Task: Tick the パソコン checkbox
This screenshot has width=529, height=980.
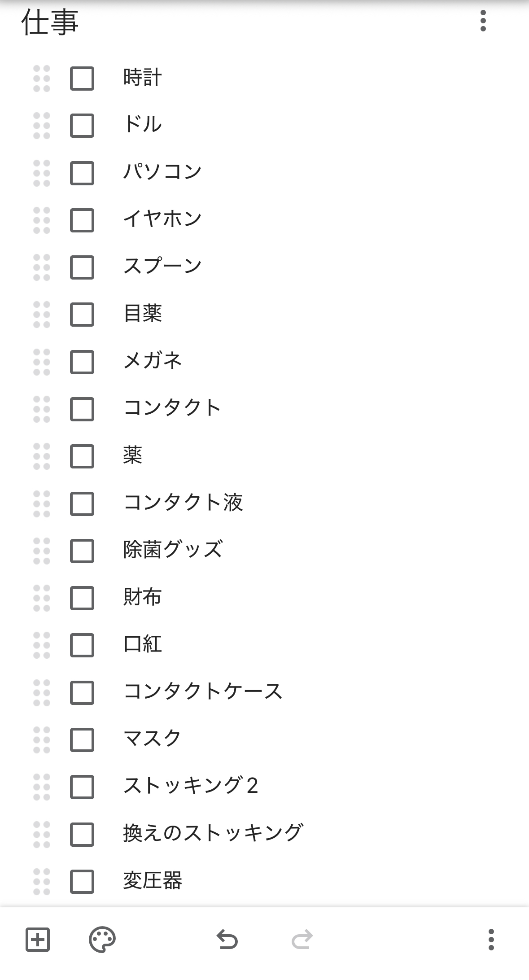Action: 82,173
